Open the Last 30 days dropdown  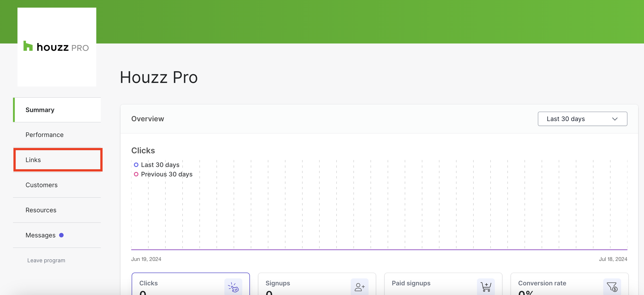click(x=582, y=119)
